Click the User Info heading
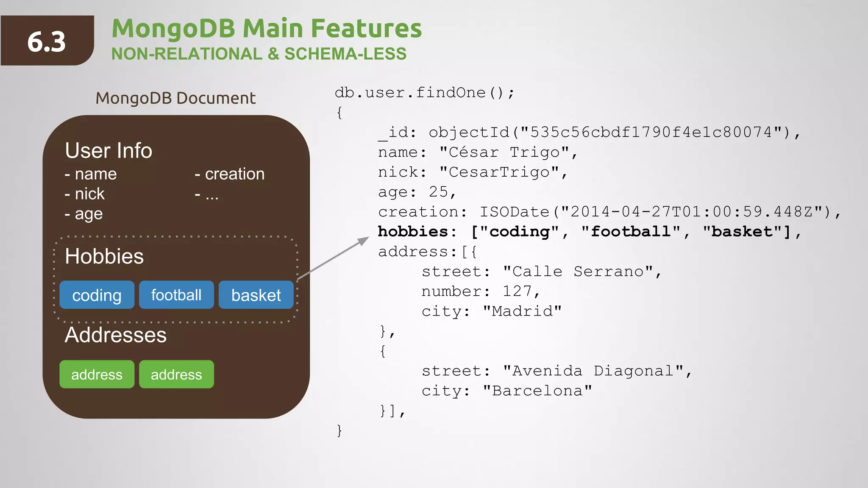 coord(108,151)
